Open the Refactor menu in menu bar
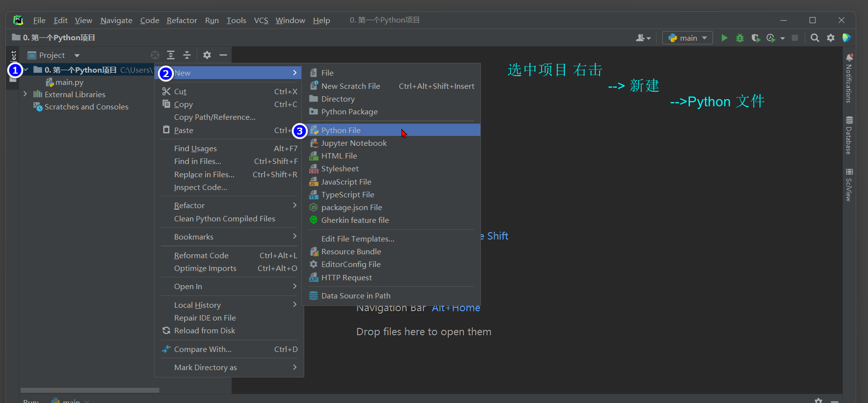 182,20
